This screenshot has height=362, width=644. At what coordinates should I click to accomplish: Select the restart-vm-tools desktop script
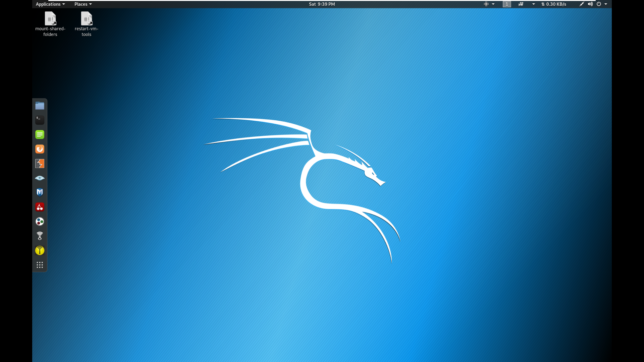pyautogui.click(x=87, y=24)
